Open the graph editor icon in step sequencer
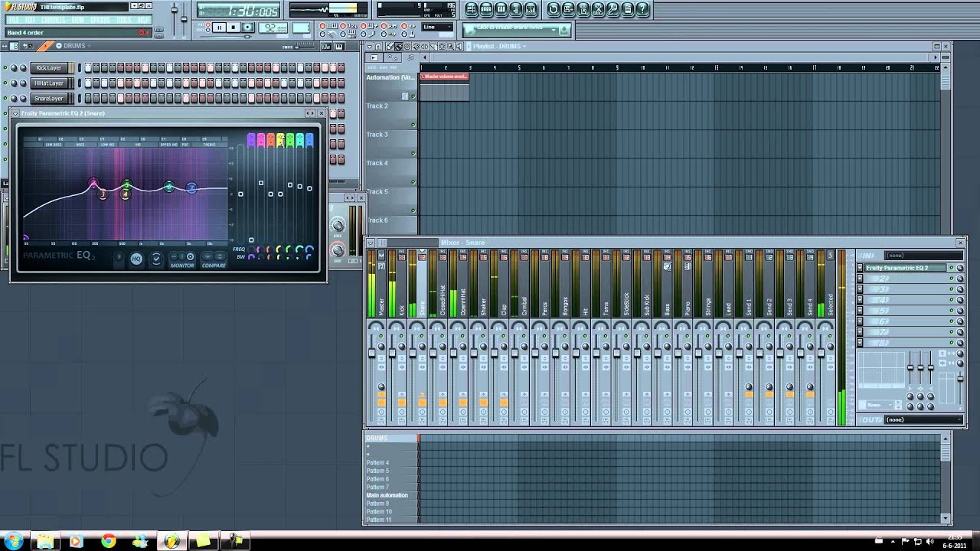The width and height of the screenshot is (980, 551). click(325, 47)
